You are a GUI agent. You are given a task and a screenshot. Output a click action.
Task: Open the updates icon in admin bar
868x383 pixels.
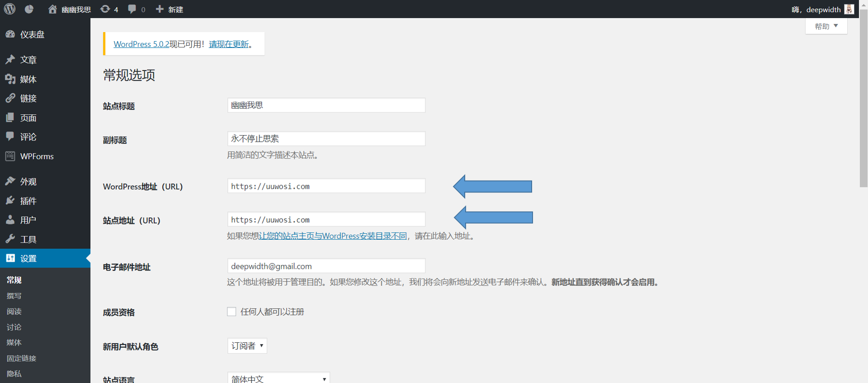tap(105, 9)
